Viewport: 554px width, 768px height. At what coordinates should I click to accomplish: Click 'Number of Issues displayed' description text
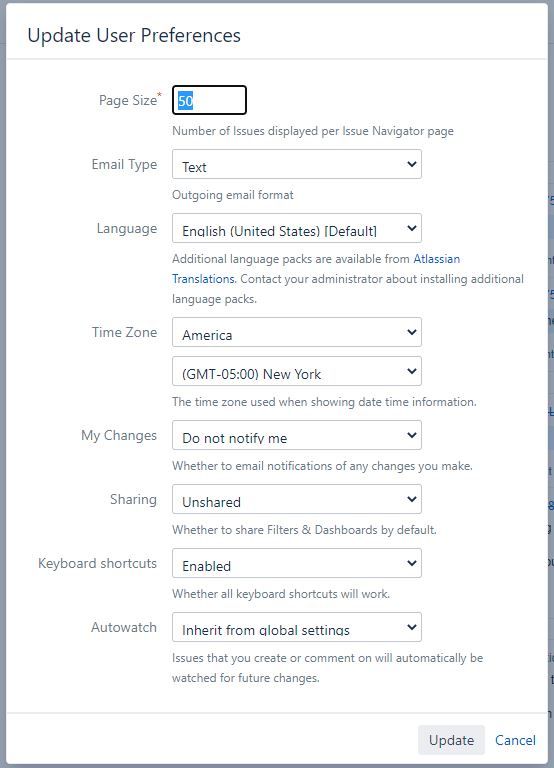(x=313, y=131)
